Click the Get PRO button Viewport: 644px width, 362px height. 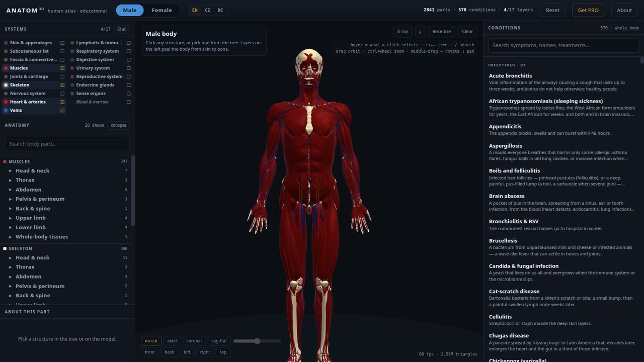point(588,10)
